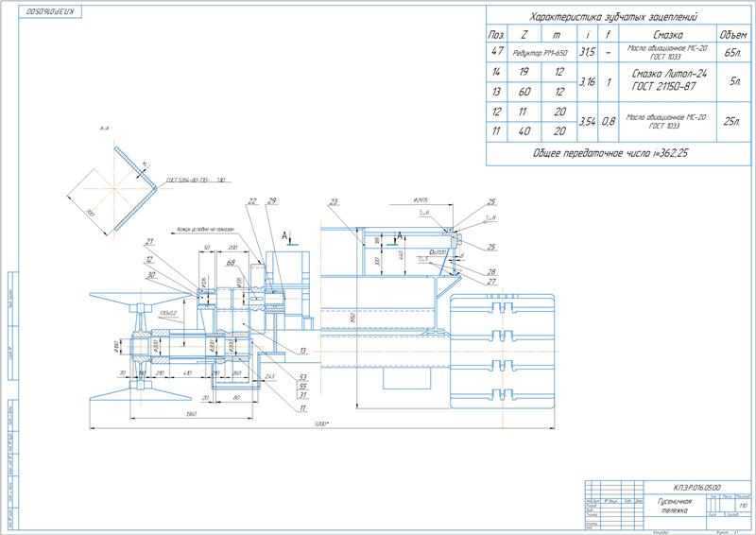Select the volume cell "25л."
The image size is (756, 535).
(x=731, y=122)
